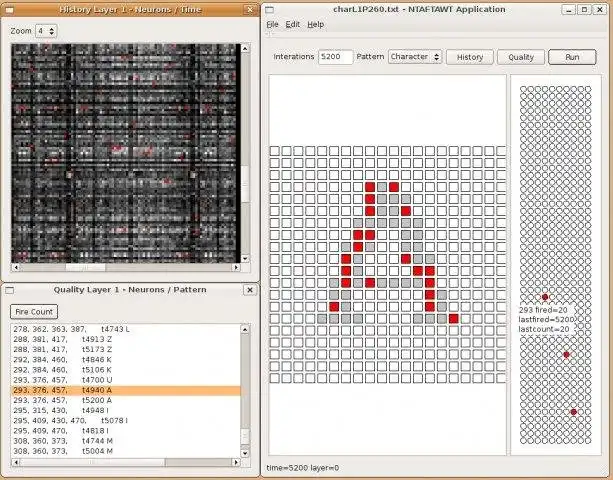This screenshot has width=613, height=480.
Task: Open the Pattern Character dropdown
Action: pos(415,57)
